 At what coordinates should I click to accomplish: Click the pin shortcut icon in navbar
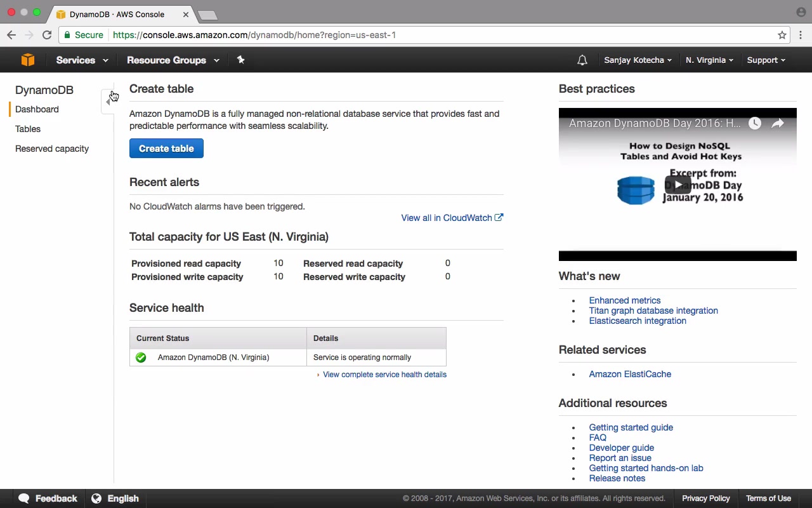[240, 60]
